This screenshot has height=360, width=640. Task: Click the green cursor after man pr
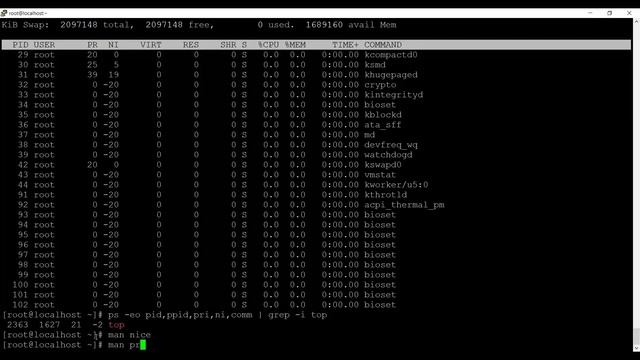(x=143, y=345)
